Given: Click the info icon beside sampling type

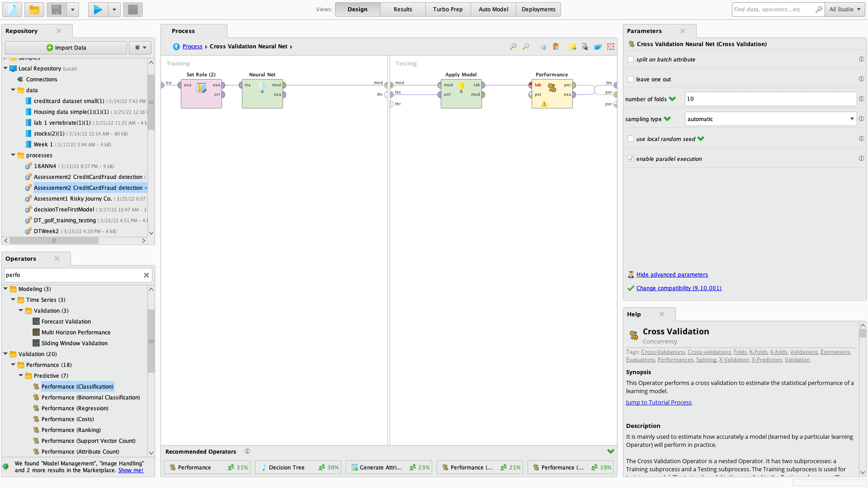Looking at the screenshot, I should click(861, 119).
